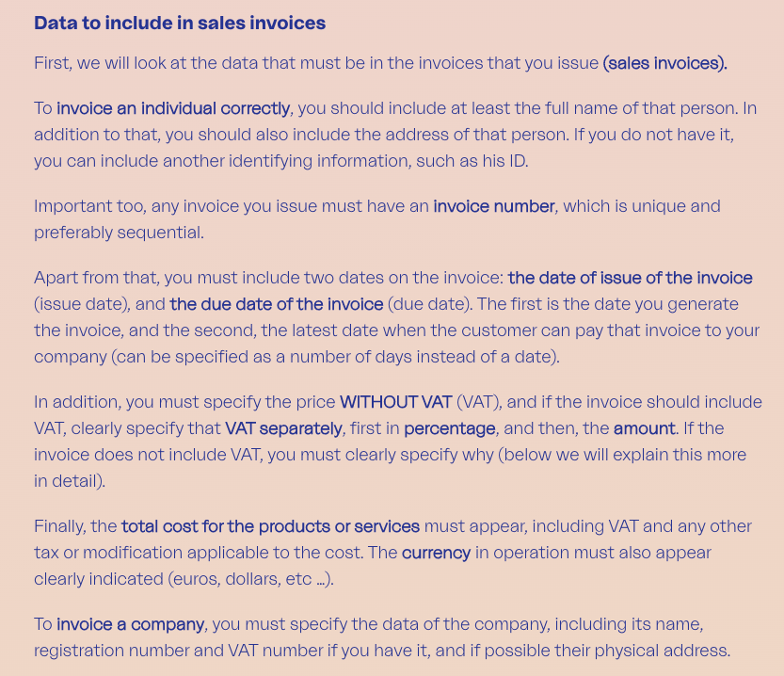Screen dimensions: 784x676
Task: Click the text '(euros, dollars, etc ...)'
Action: 249,579
